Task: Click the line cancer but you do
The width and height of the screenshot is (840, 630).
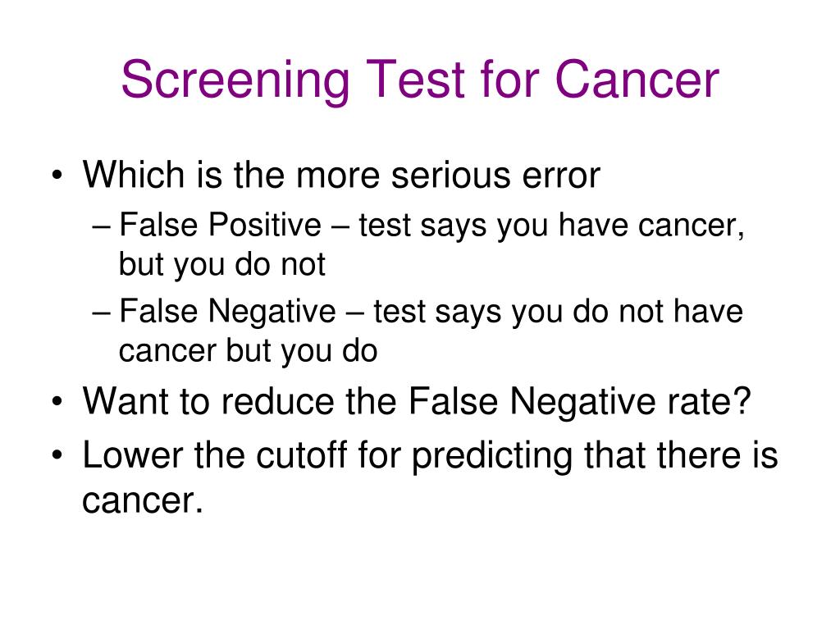Action: [x=248, y=351]
